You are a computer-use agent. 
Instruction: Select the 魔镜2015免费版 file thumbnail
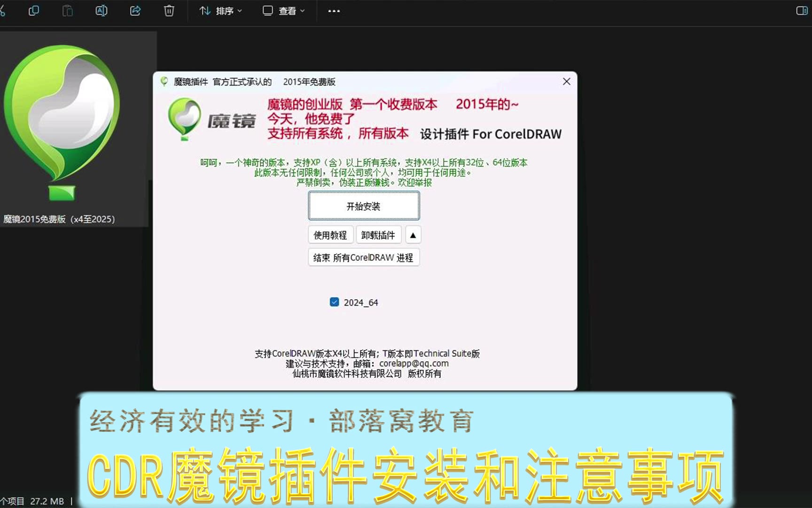click(62, 123)
